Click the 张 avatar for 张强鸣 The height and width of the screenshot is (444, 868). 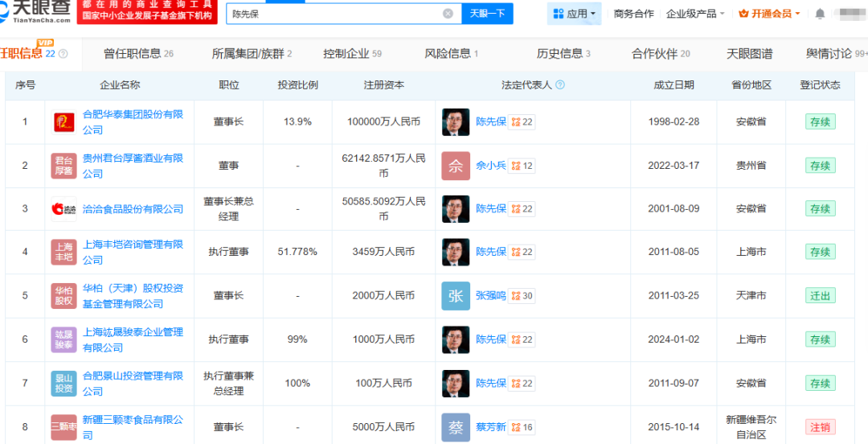[x=456, y=296]
